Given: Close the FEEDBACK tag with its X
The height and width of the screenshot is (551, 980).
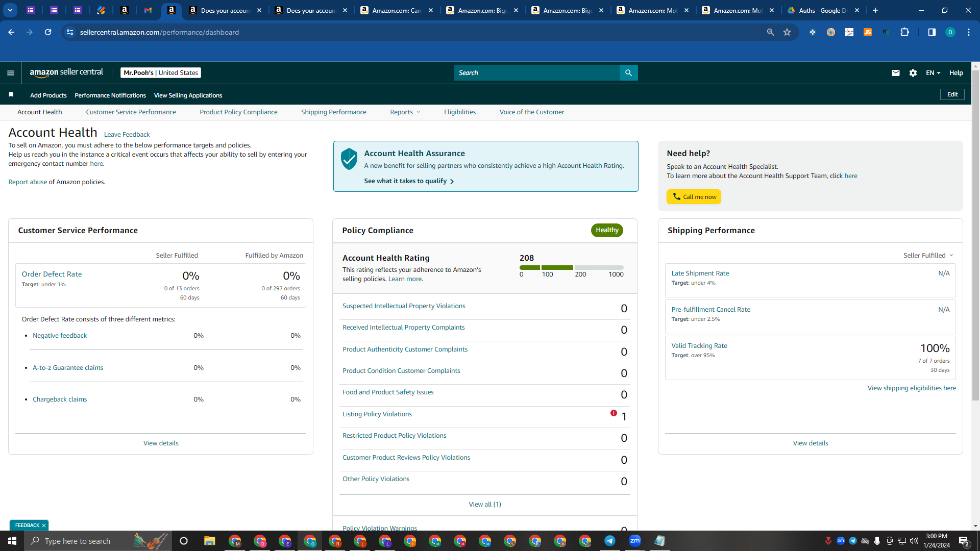Looking at the screenshot, I should (x=44, y=525).
